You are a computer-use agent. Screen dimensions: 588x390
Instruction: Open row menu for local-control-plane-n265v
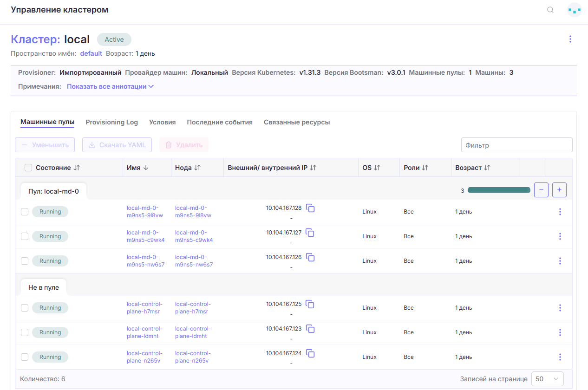pos(560,357)
